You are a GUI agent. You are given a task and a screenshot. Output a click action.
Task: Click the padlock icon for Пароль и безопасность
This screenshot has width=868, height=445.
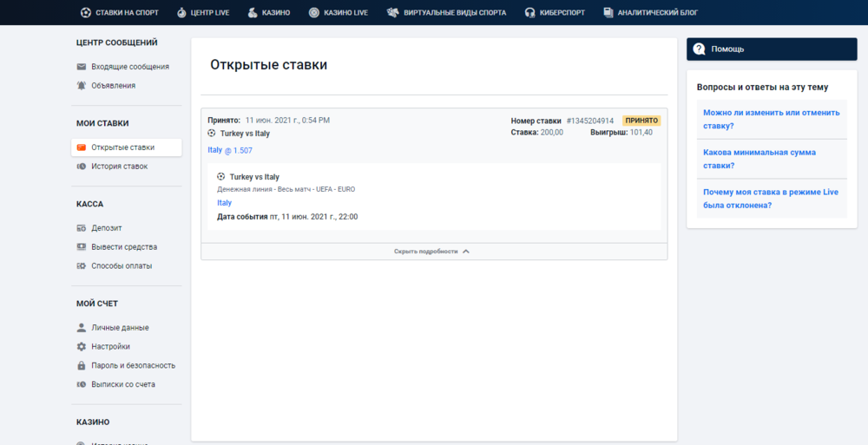click(x=82, y=365)
